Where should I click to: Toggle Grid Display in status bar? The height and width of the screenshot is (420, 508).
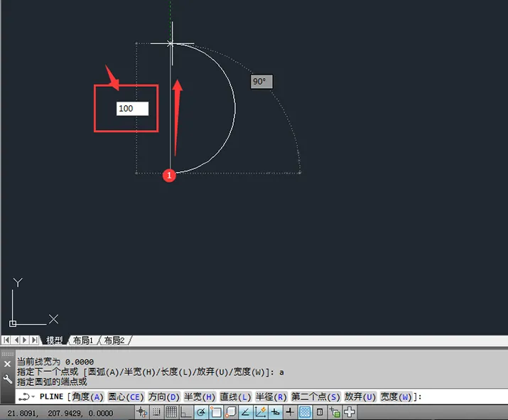171,412
